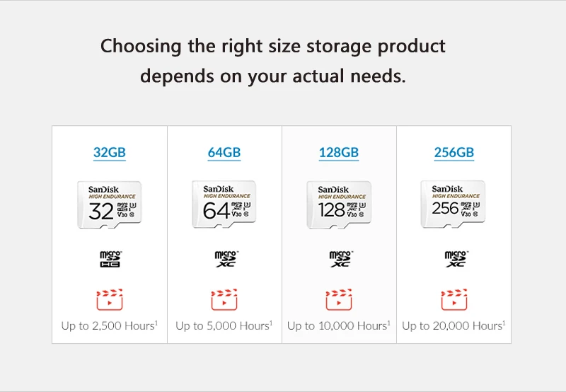Select the SanDisk 256GB card image

(x=454, y=204)
